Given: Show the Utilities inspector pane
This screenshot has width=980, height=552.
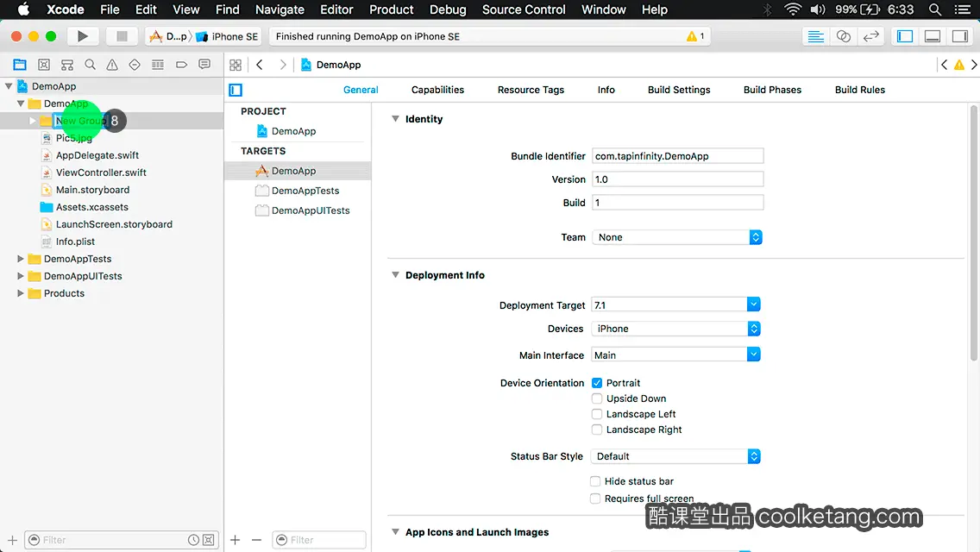Looking at the screenshot, I should point(960,36).
